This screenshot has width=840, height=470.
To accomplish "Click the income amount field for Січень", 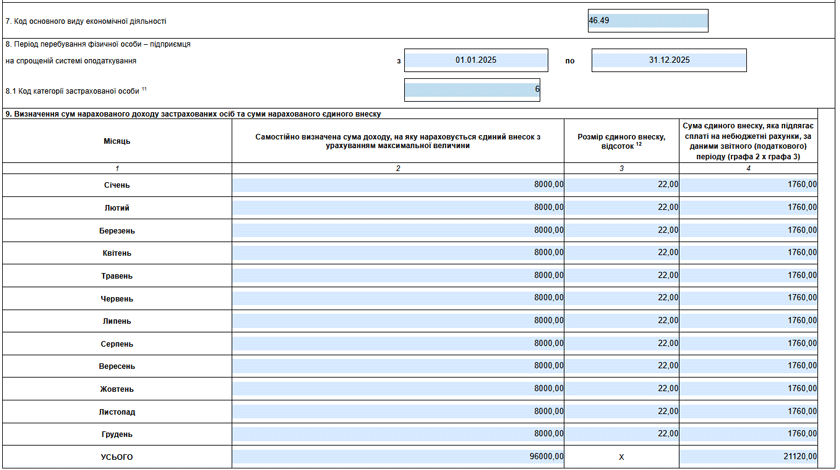I will click(398, 185).
